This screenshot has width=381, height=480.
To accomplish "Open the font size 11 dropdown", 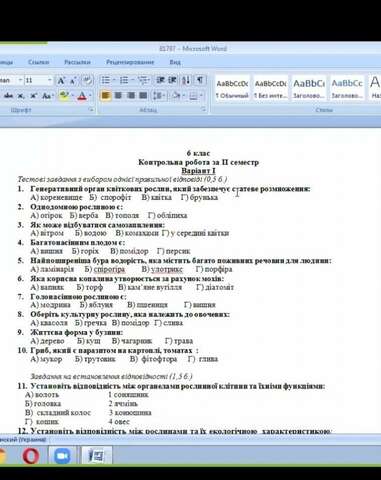I will 50,80.
